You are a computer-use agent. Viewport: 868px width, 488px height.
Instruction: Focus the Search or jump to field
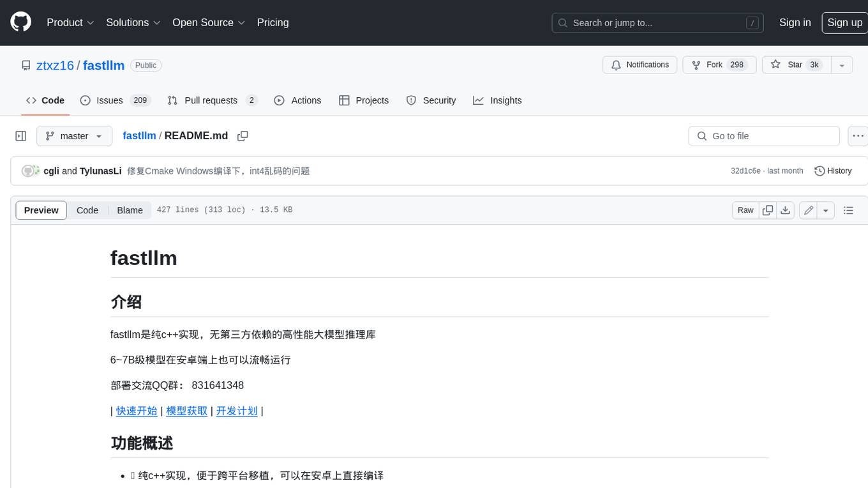[659, 23]
